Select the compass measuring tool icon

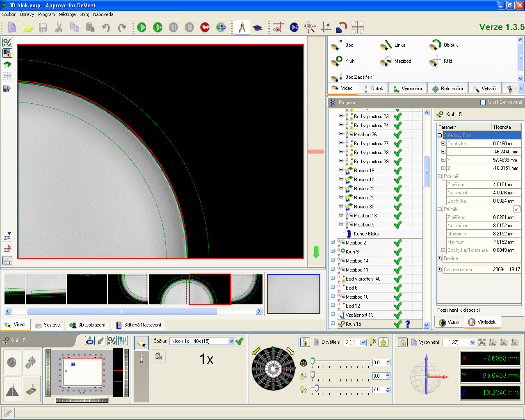[242, 27]
